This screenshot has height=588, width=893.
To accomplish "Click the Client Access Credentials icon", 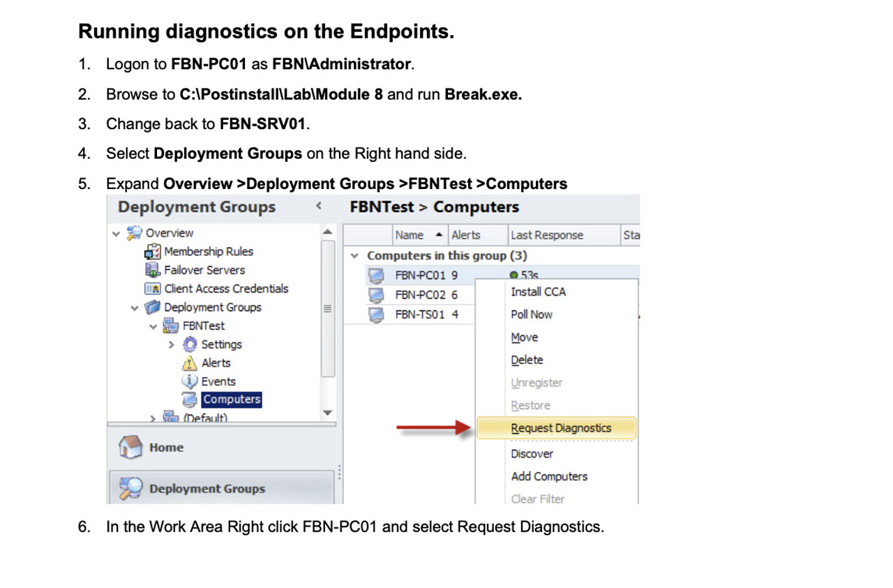I will tap(153, 289).
